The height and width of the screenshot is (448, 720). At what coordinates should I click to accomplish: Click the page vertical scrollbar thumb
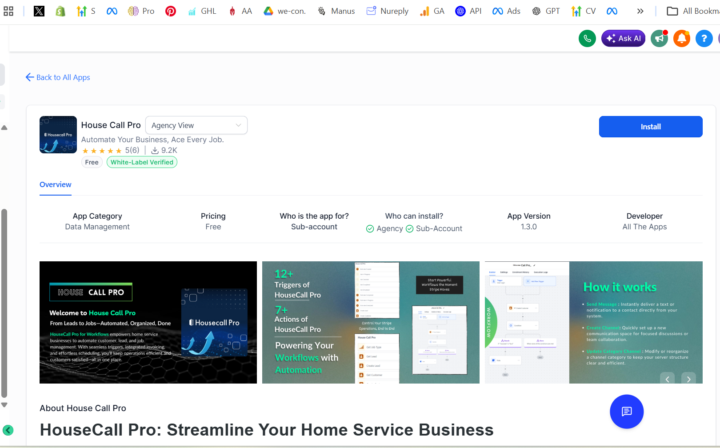click(x=4, y=303)
